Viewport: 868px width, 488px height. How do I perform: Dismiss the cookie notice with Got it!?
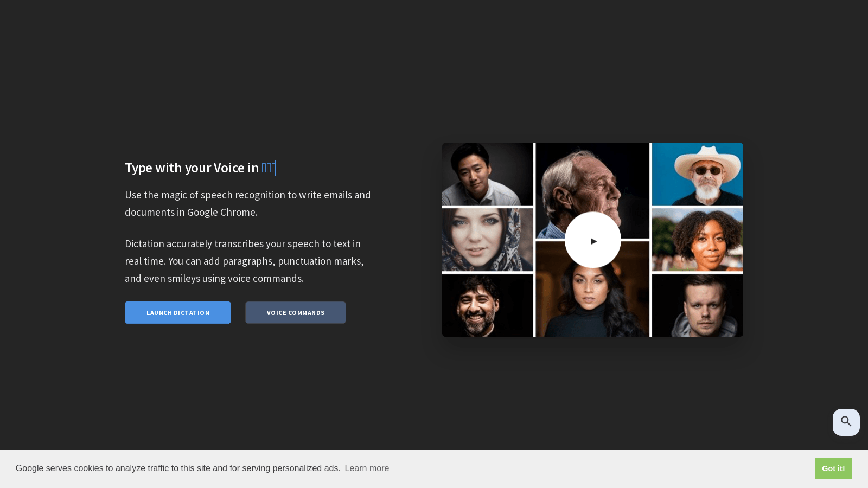click(833, 468)
